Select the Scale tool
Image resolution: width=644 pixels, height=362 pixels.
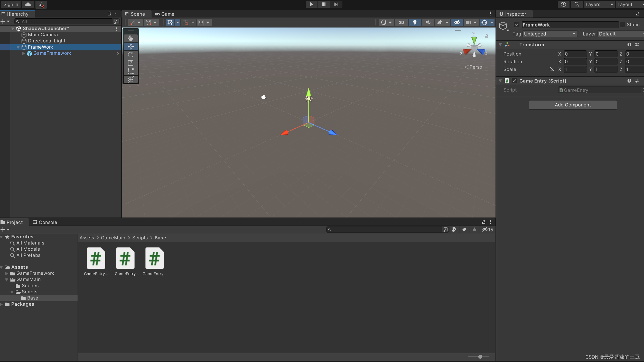pyautogui.click(x=131, y=63)
